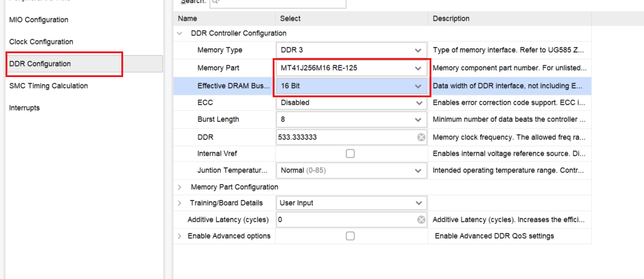Screen dimensions: 644x279
Task: Open MIO Configuration page
Action: (39, 20)
